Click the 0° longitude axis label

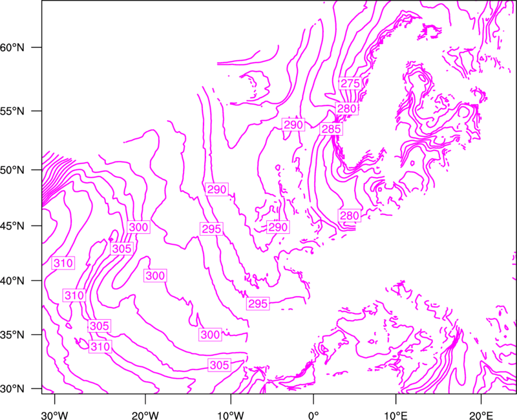[x=313, y=415]
